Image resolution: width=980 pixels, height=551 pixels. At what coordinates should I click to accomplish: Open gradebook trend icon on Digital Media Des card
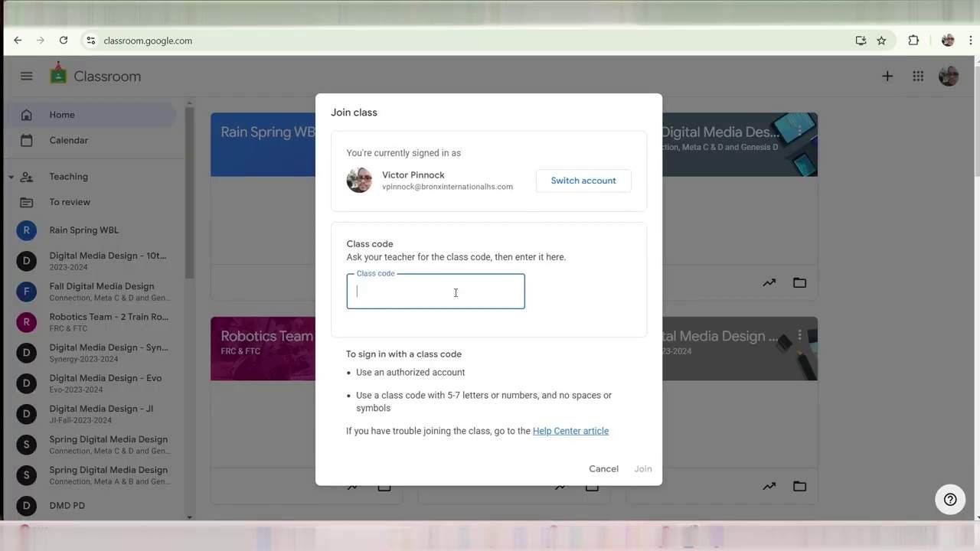point(769,282)
